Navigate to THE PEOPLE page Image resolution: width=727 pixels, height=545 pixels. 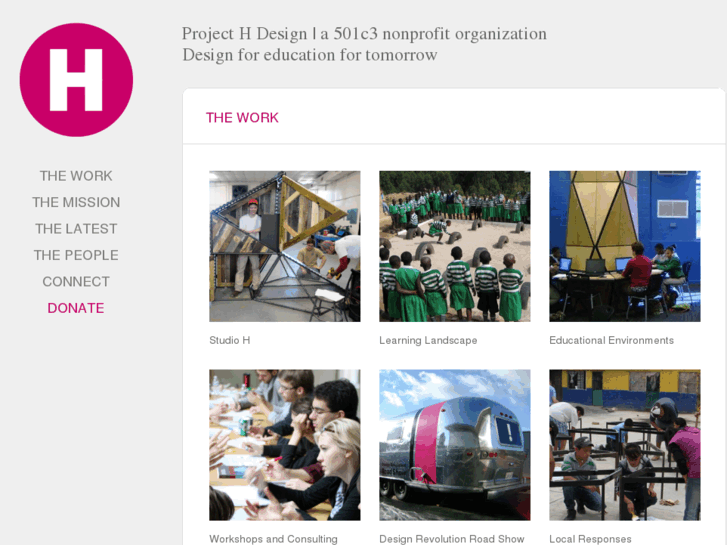tap(76, 255)
